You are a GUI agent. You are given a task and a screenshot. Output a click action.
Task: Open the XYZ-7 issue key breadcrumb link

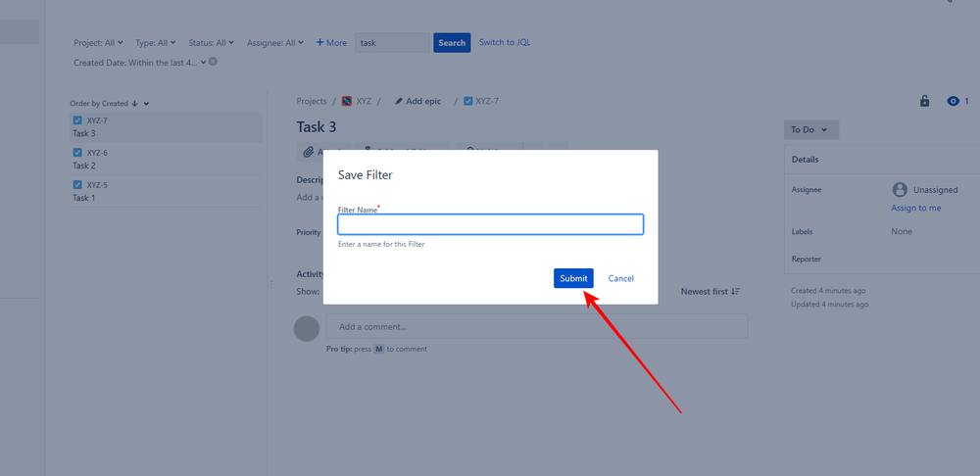point(487,101)
